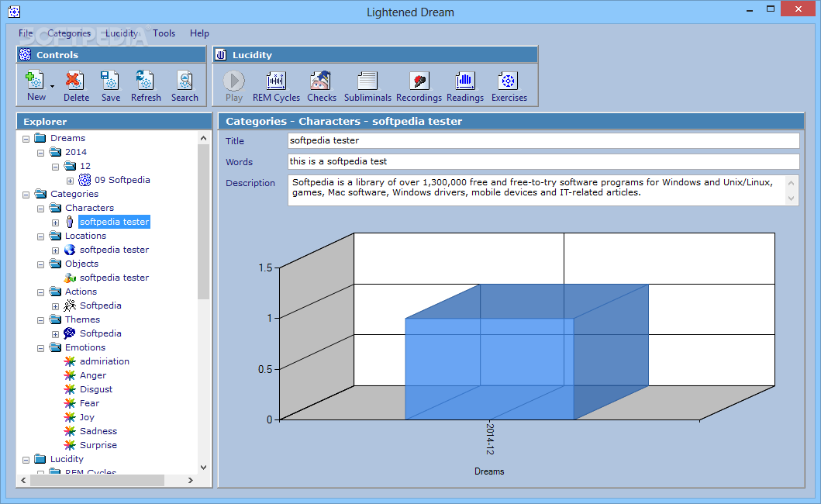
Task: Collapse the Locations folder node
Action: [x=41, y=236]
